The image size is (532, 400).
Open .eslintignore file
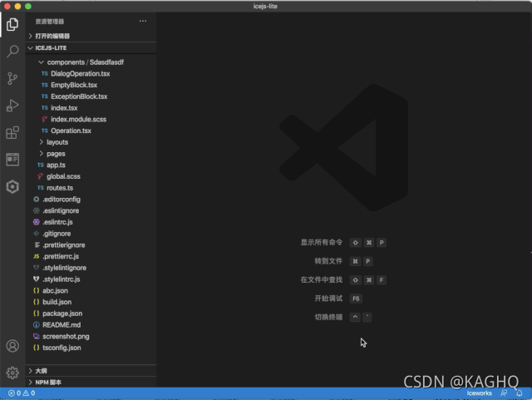91,211
